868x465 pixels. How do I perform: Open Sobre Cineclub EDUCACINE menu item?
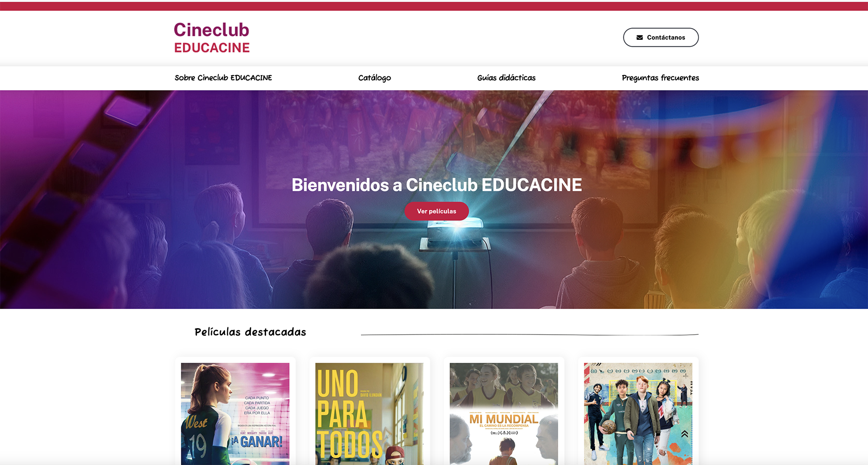223,78
